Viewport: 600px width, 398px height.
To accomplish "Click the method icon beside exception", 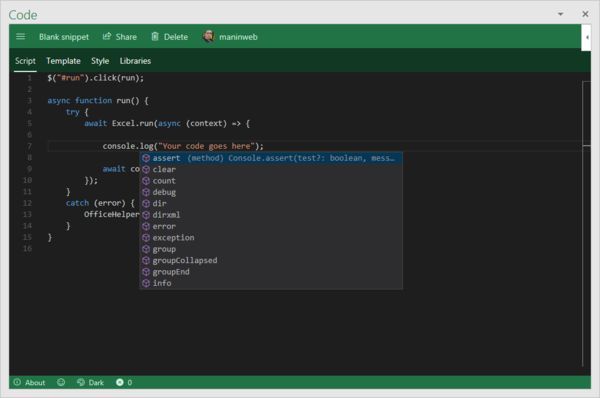I will pyautogui.click(x=146, y=238).
